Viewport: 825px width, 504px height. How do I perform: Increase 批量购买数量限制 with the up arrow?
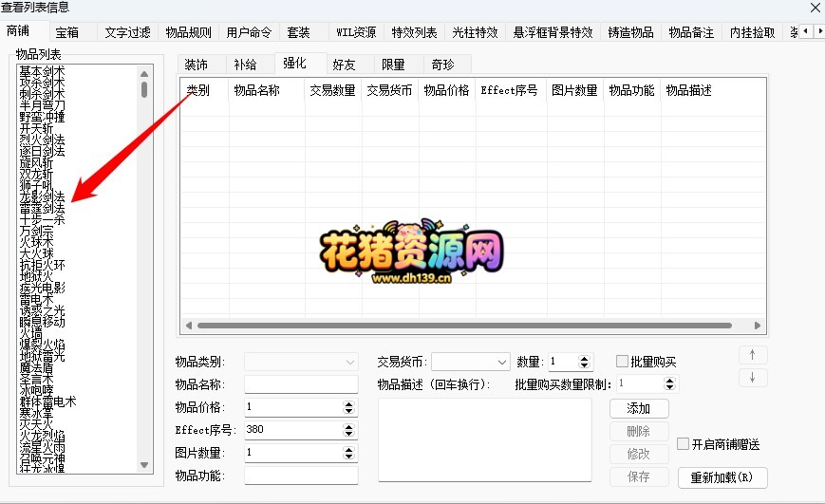[x=669, y=381]
